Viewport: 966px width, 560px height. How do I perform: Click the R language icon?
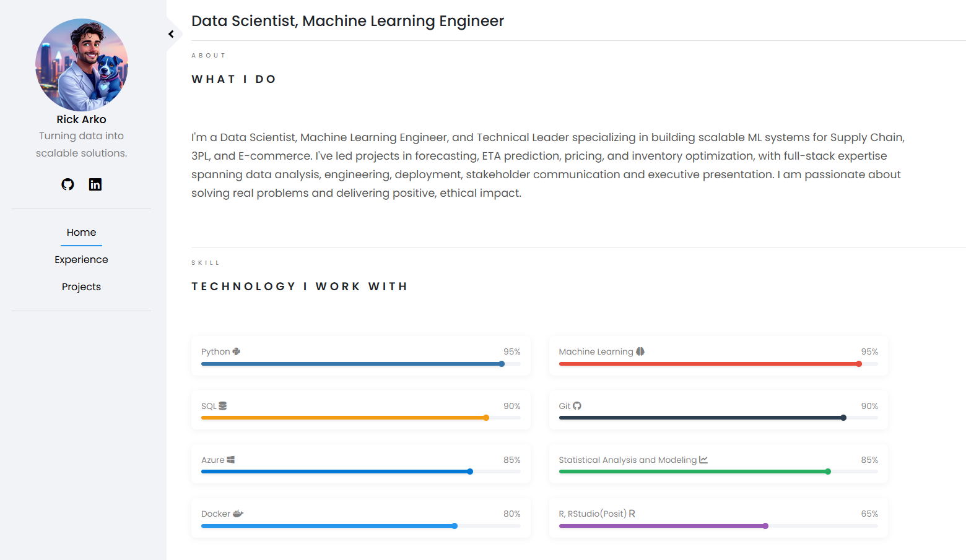point(632,514)
